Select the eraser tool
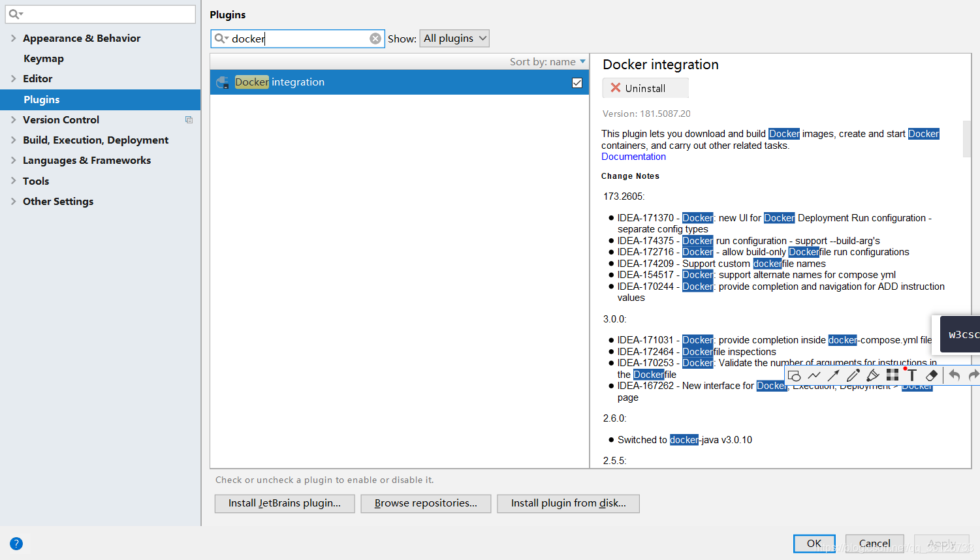The width and height of the screenshot is (980, 560). coord(932,375)
